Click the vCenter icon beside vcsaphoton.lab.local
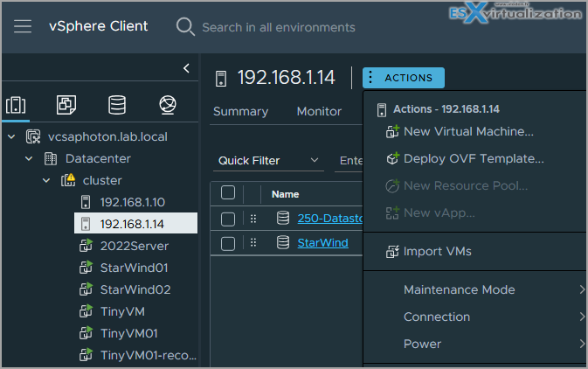Image resolution: width=588 pixels, height=369 pixels. (33, 136)
